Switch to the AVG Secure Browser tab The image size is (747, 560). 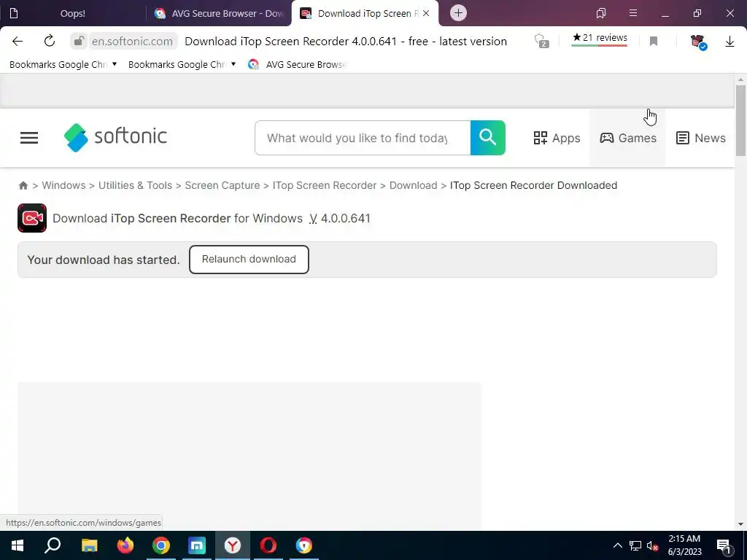[x=220, y=13]
